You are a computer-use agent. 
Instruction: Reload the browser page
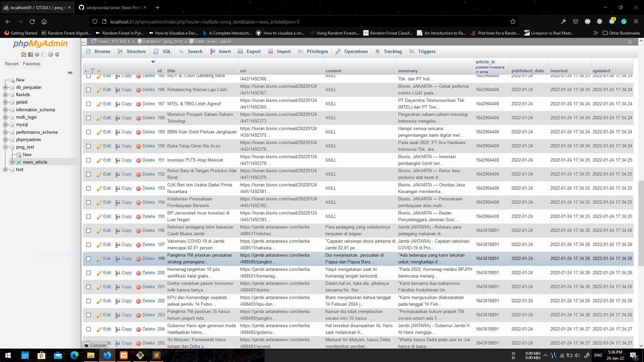32,22
